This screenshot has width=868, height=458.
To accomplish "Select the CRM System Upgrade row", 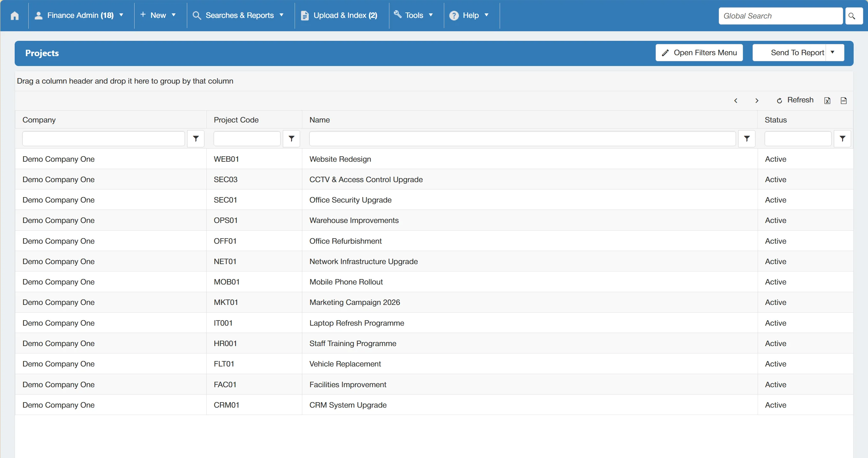I will (x=434, y=405).
